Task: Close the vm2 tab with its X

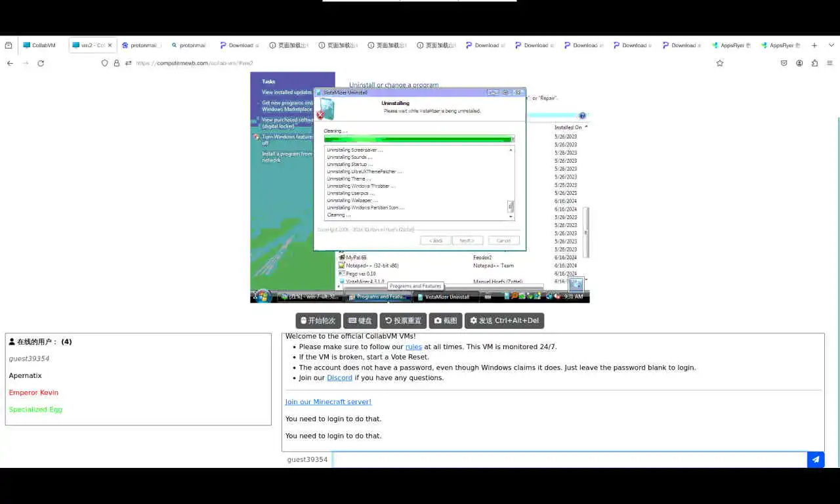Action: 110,45
